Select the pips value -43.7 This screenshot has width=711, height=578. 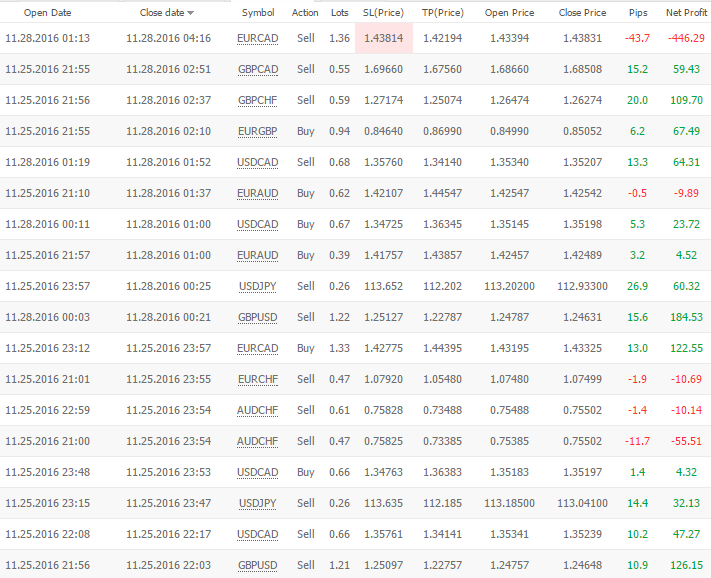tap(637, 38)
